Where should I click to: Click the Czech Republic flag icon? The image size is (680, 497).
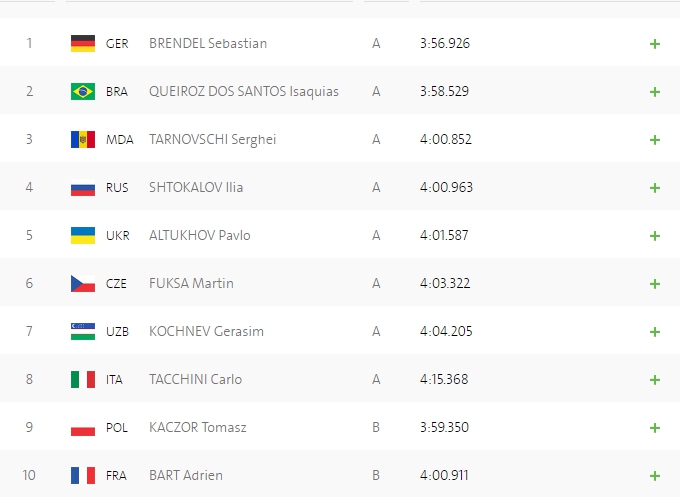tap(82, 283)
